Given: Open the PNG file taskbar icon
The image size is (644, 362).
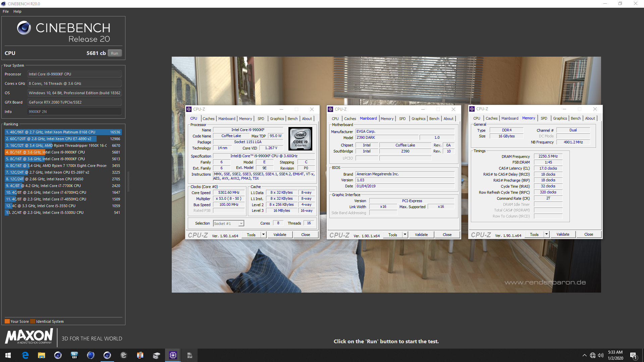Looking at the screenshot, I should click(189, 355).
